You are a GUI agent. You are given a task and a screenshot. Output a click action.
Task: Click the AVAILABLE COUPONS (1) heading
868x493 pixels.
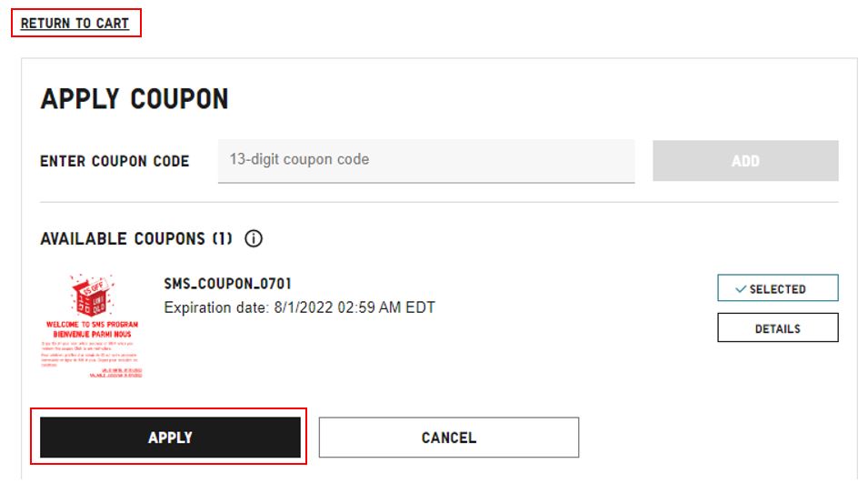pyautogui.click(x=135, y=239)
